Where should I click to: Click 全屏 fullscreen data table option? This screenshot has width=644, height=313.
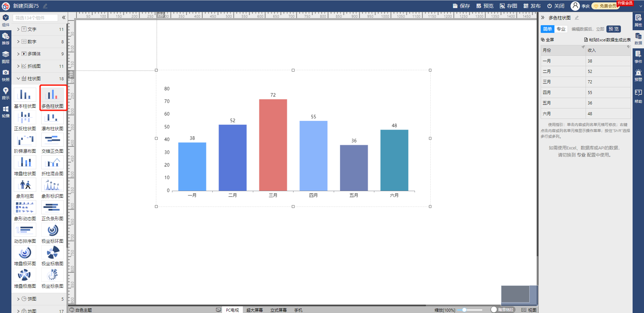(547, 40)
